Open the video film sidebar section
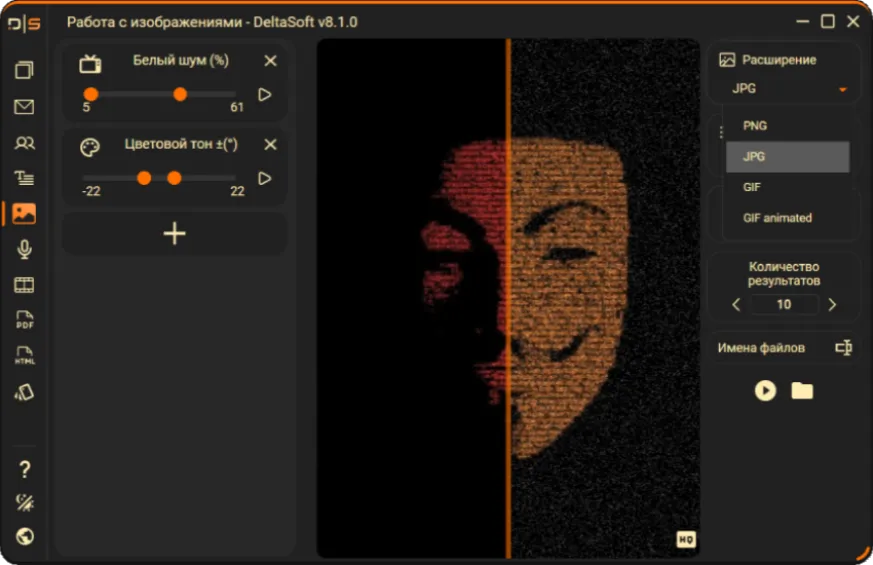Screen dimensions: 873x565 (x=24, y=285)
